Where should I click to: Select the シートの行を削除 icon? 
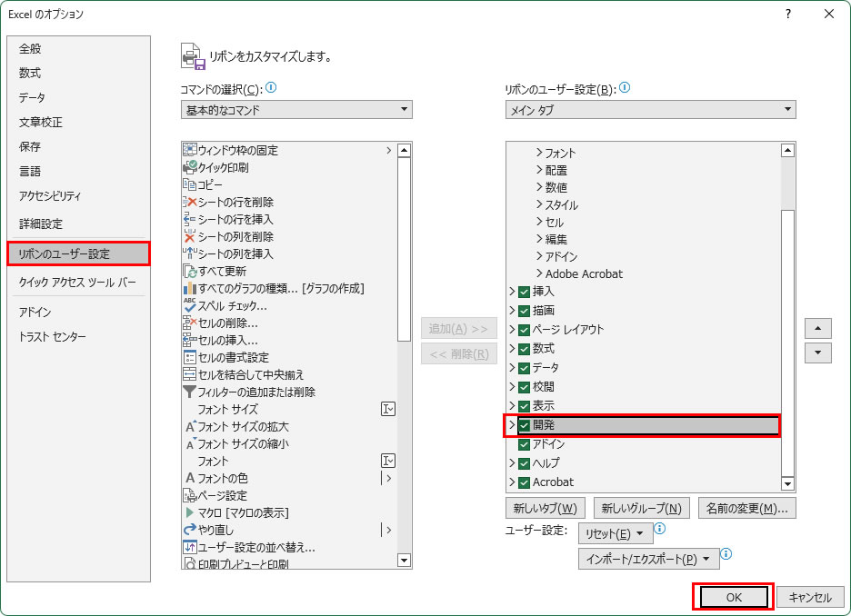pyautogui.click(x=189, y=202)
